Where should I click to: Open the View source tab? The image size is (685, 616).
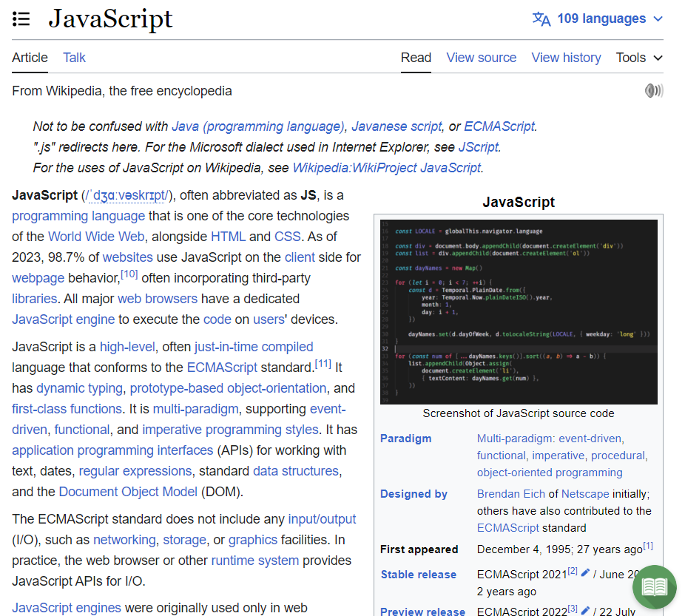pos(481,58)
